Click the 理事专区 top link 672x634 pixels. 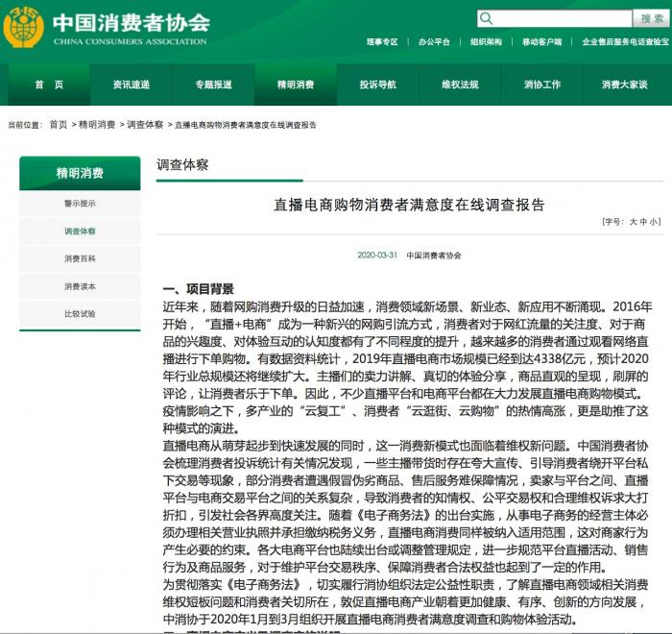381,42
